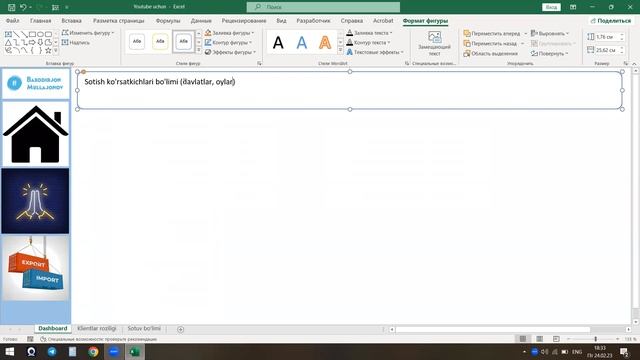Click the Export Import containers image
Screen dimensions: 640x360
[x=36, y=268]
